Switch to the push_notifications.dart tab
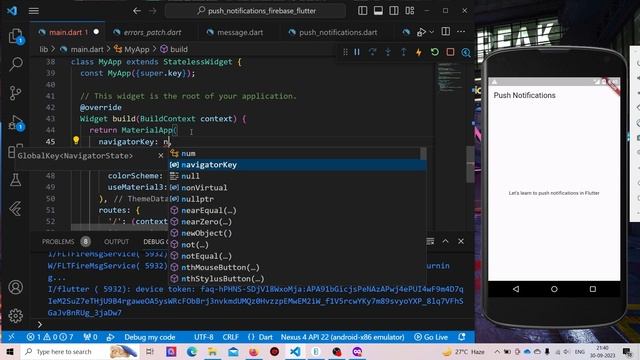This screenshot has width=640, height=360. [338, 32]
